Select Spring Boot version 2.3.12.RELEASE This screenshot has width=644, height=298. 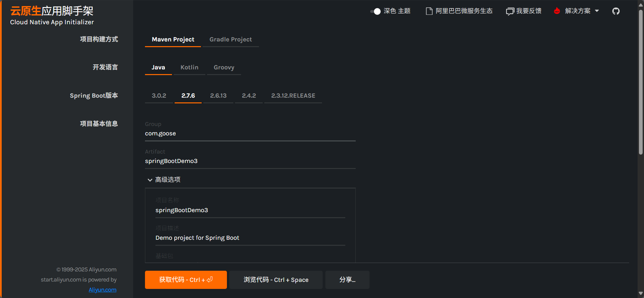(293, 96)
